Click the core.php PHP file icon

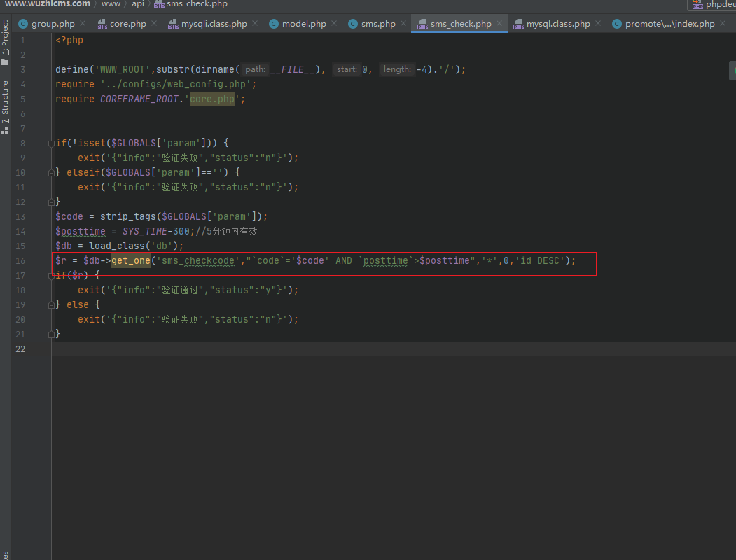pyautogui.click(x=102, y=24)
